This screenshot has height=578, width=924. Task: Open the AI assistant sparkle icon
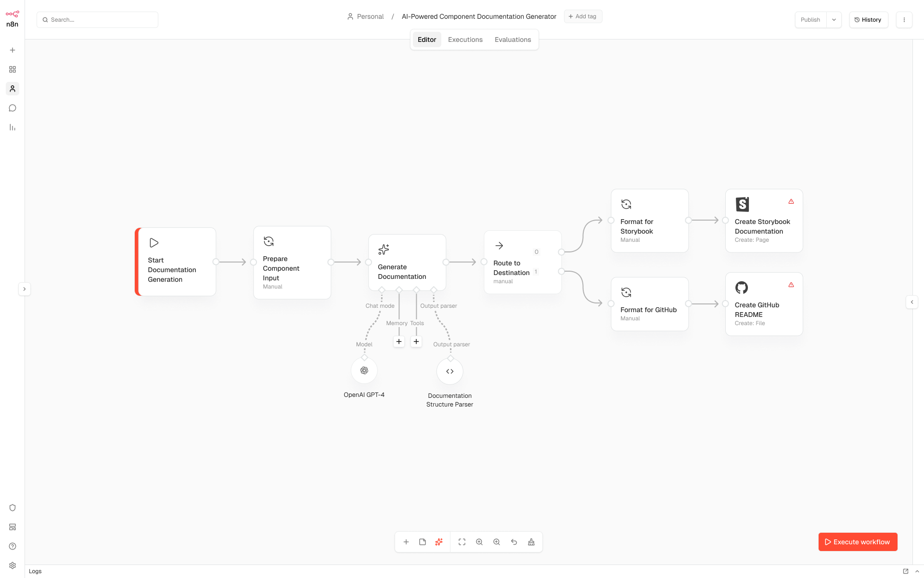(438, 542)
